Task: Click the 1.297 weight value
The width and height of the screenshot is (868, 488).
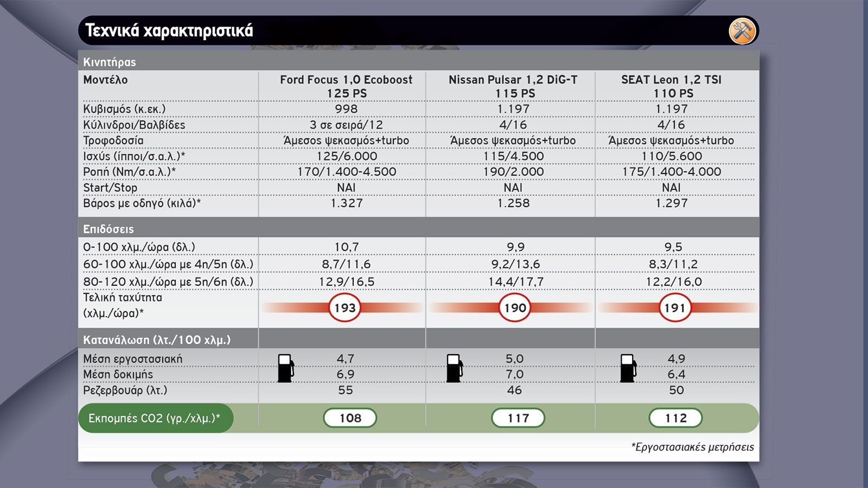Action: (672, 203)
